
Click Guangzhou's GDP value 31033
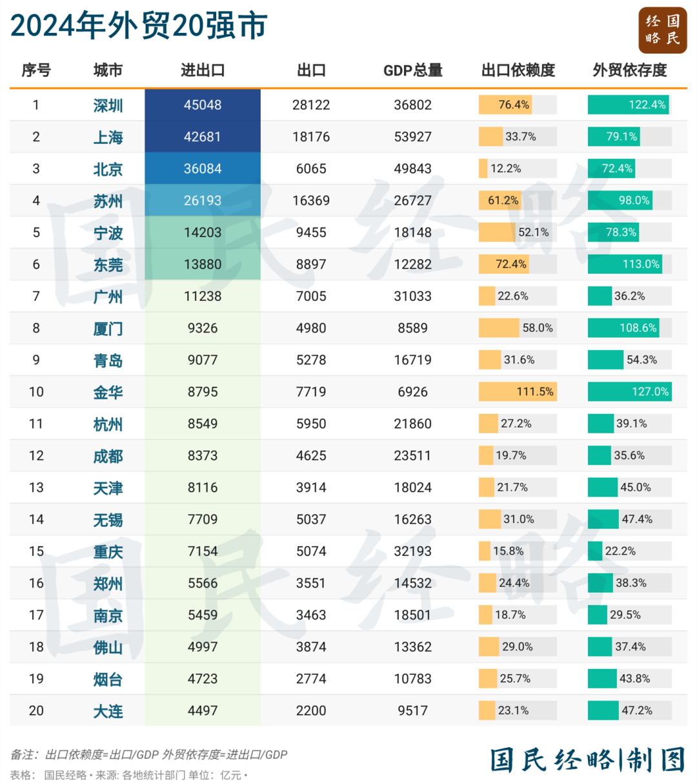(x=413, y=296)
